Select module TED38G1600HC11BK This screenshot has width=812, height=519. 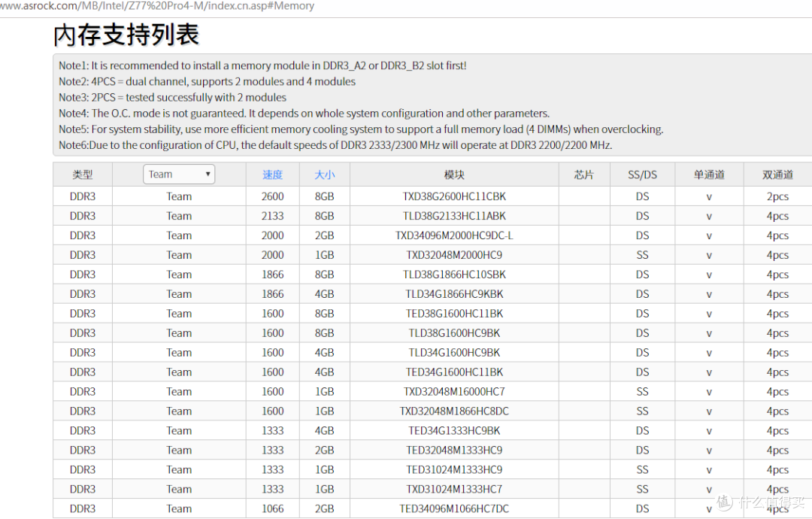[x=454, y=314]
